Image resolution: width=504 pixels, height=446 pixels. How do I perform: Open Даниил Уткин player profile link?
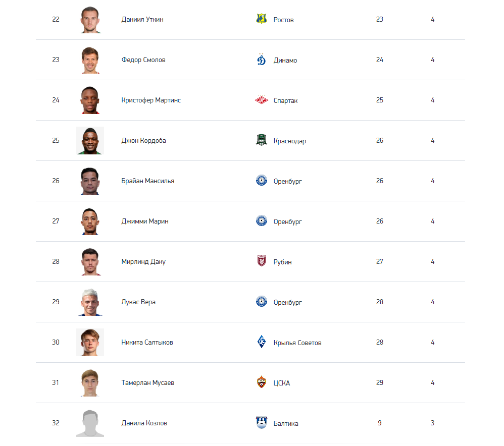142,19
